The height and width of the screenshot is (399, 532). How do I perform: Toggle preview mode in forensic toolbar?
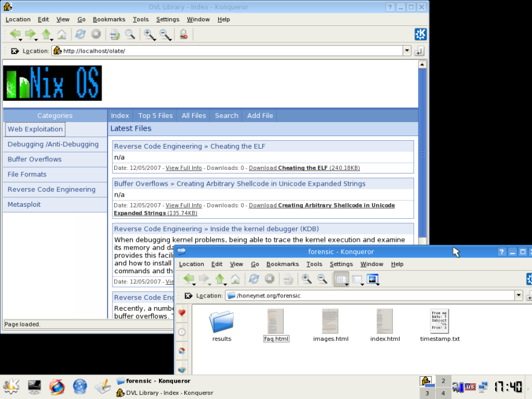coord(373,279)
